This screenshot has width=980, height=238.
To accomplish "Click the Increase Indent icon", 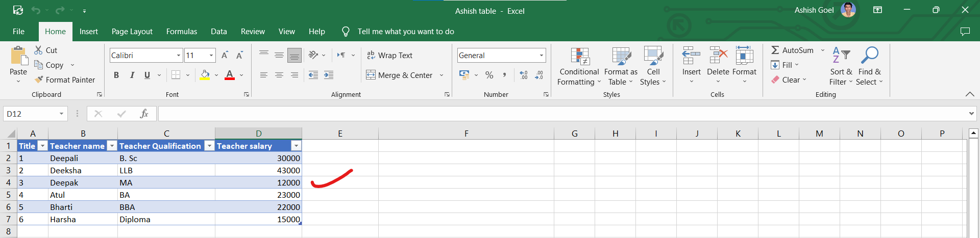I will coord(329,75).
